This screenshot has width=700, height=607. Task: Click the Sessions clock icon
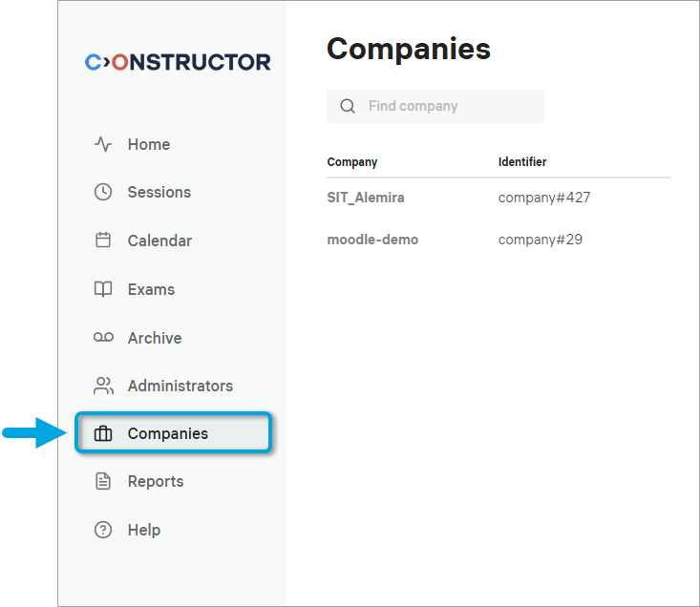pyautogui.click(x=103, y=192)
